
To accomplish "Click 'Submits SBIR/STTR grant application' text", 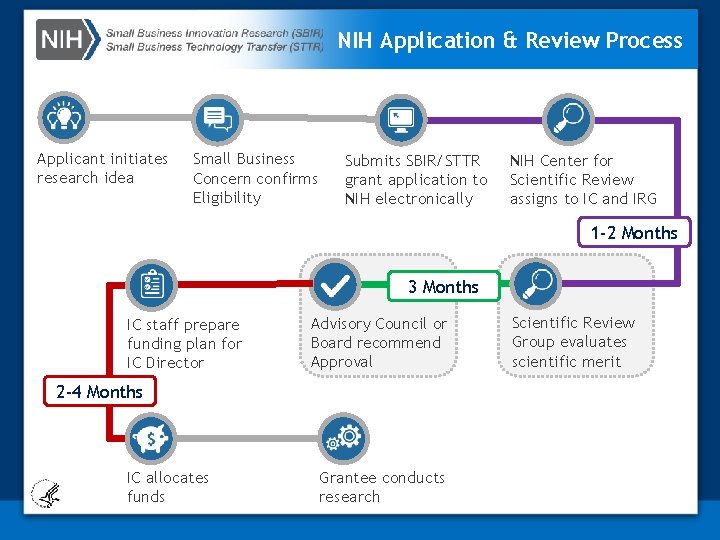I will tap(416, 180).
